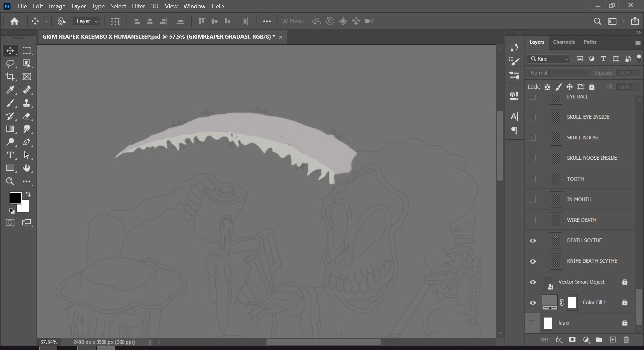The height and width of the screenshot is (350, 644).
Task: Select the Eyedropper tool
Action: pos(10,90)
